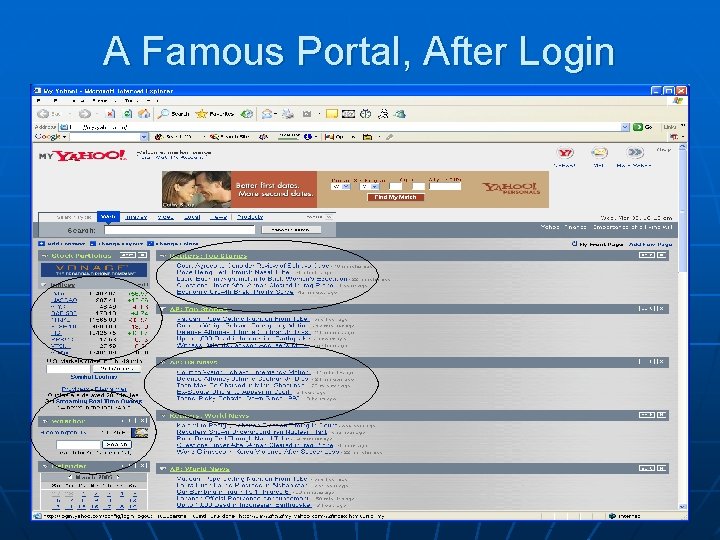Click the Change Layout link
Image resolution: width=720 pixels, height=540 pixels.
point(117,244)
